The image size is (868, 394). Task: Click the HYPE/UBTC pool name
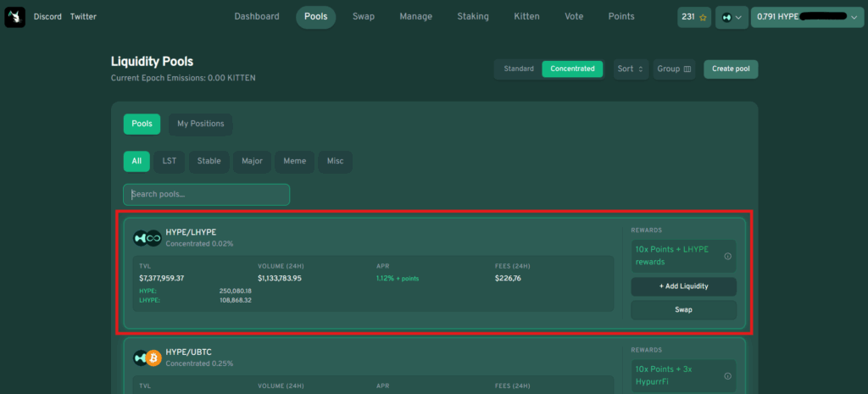[189, 352]
